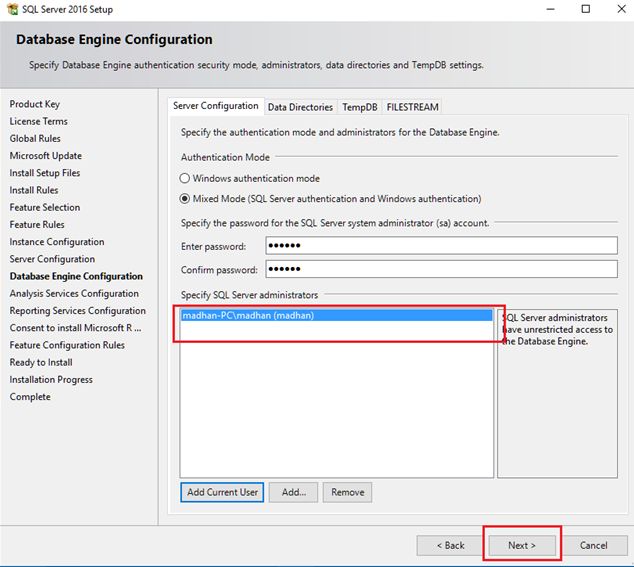Viewport: 634px width, 567px height.
Task: Click Feature Selection step in sidebar
Action: pyautogui.click(x=45, y=207)
